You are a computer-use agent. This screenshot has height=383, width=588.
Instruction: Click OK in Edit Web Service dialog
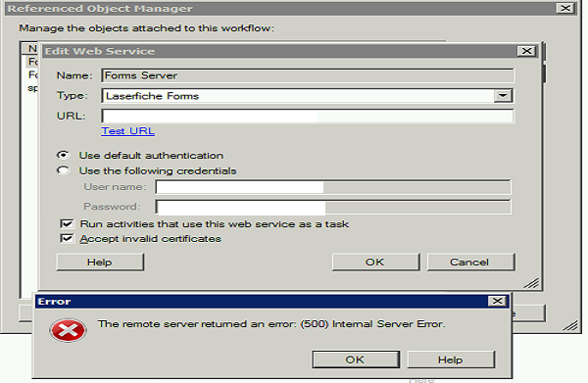[375, 262]
